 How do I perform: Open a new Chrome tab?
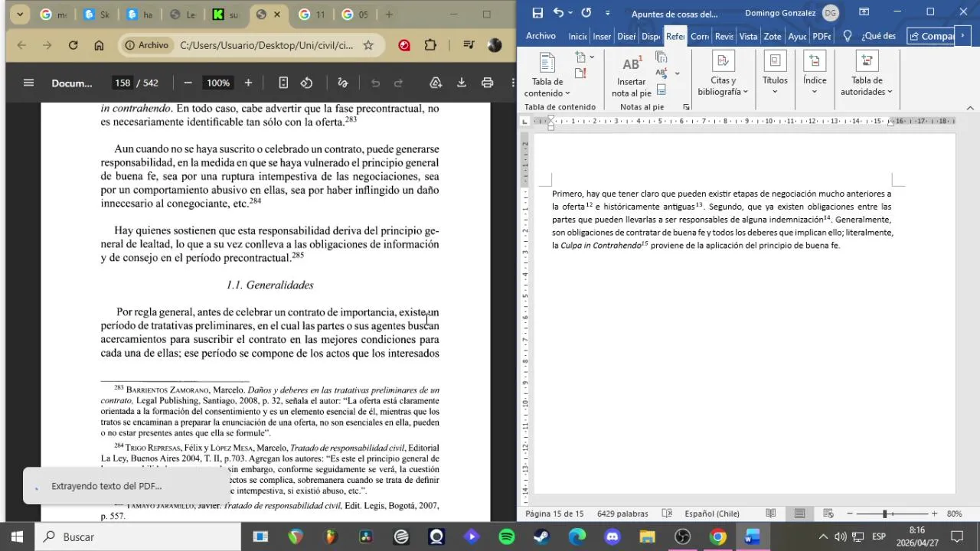[x=389, y=14]
